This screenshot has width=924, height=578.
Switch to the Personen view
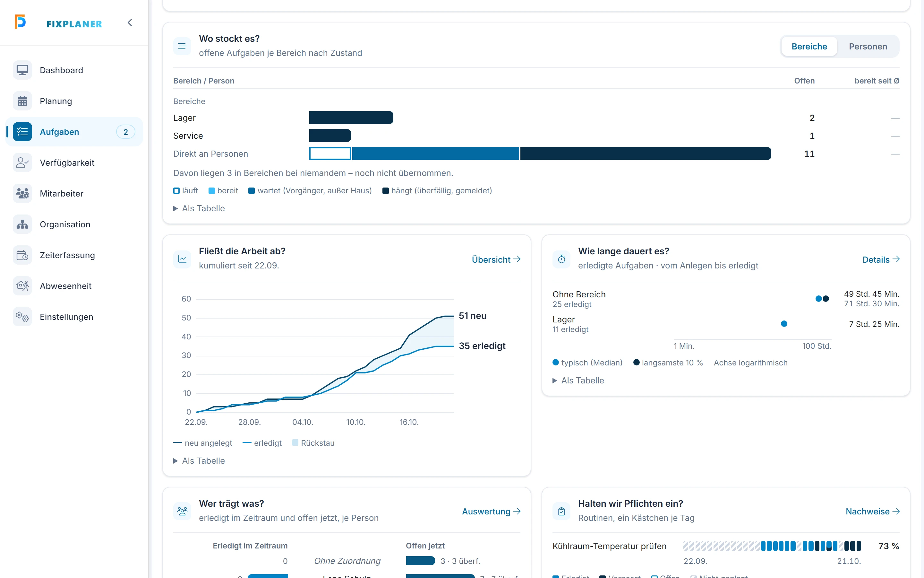[x=868, y=46]
